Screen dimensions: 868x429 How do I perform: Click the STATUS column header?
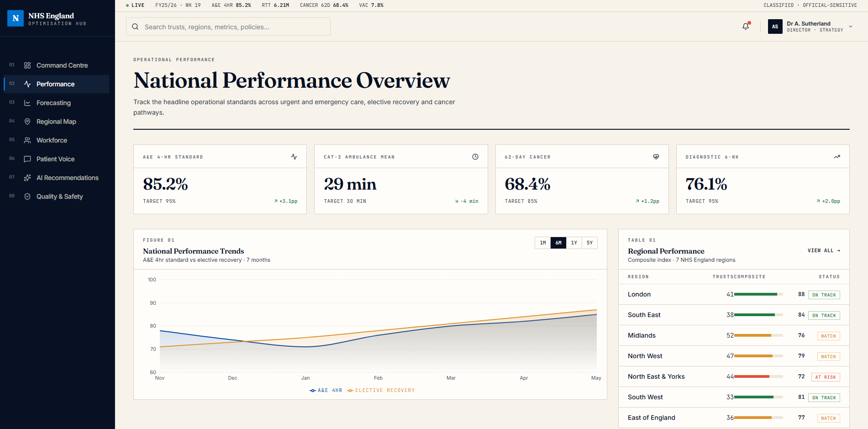829,277
